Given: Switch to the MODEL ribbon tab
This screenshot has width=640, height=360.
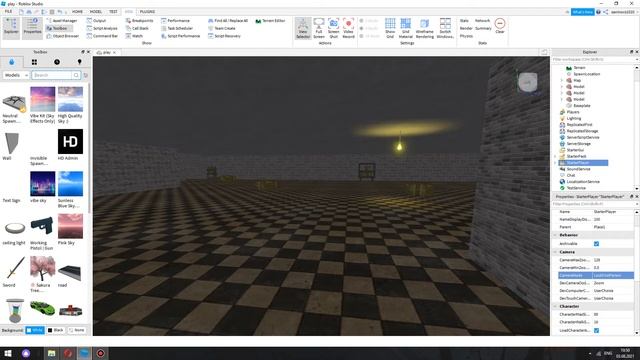Looking at the screenshot, I should coord(96,11).
